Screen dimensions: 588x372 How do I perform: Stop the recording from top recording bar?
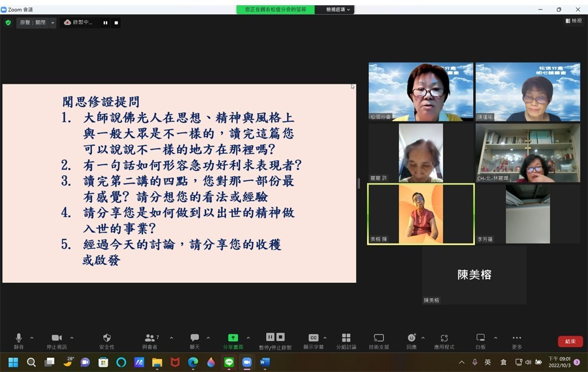[x=116, y=22]
